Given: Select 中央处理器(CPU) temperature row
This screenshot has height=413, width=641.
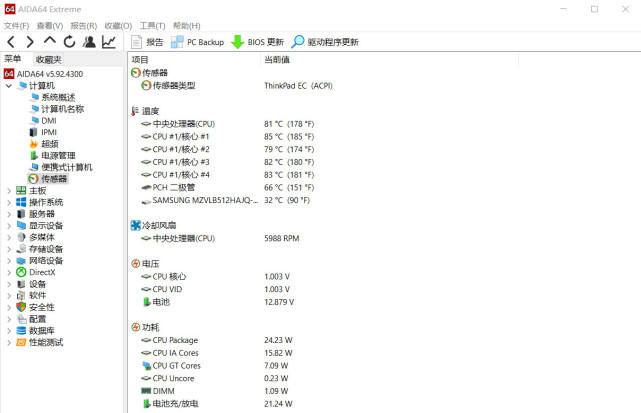Looking at the screenshot, I should click(x=227, y=124).
